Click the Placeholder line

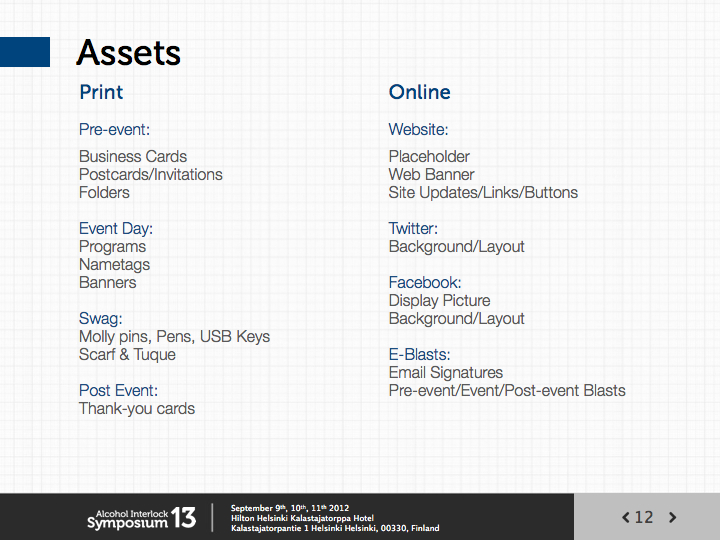click(429, 157)
